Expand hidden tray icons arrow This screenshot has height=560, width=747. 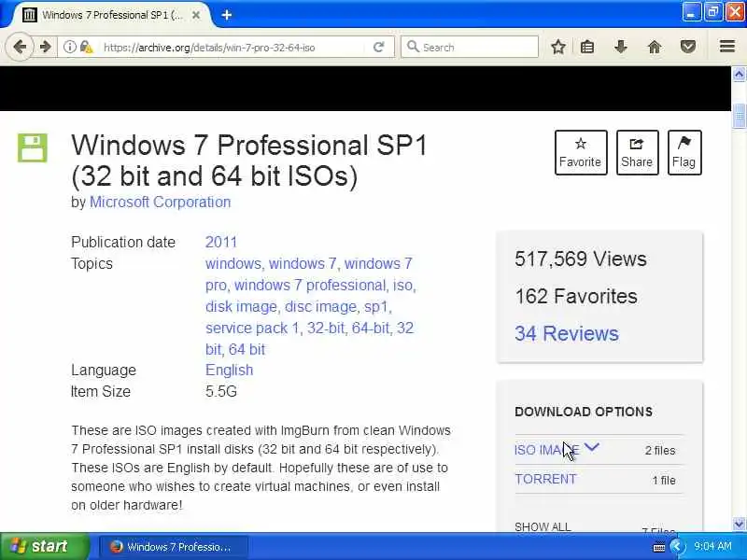tap(676, 546)
